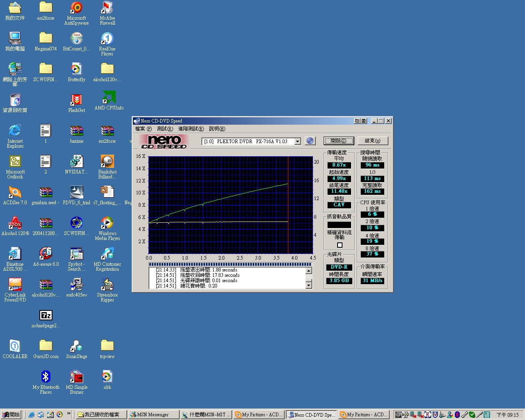Image resolution: width=525 pixels, height=420 pixels.
Task: Open the PLEXTOR DVDR drive dropdown
Action: pos(298,142)
